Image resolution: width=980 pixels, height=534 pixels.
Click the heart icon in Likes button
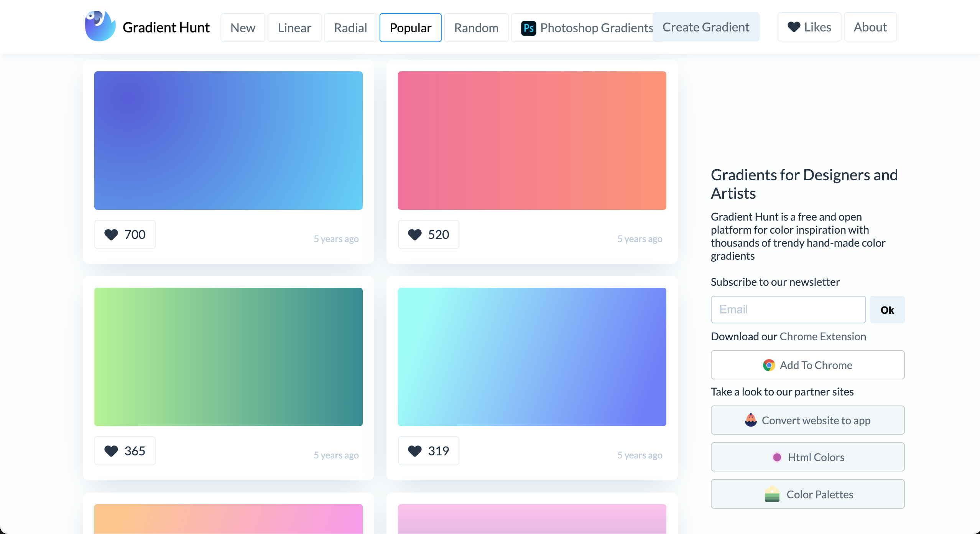tap(794, 27)
